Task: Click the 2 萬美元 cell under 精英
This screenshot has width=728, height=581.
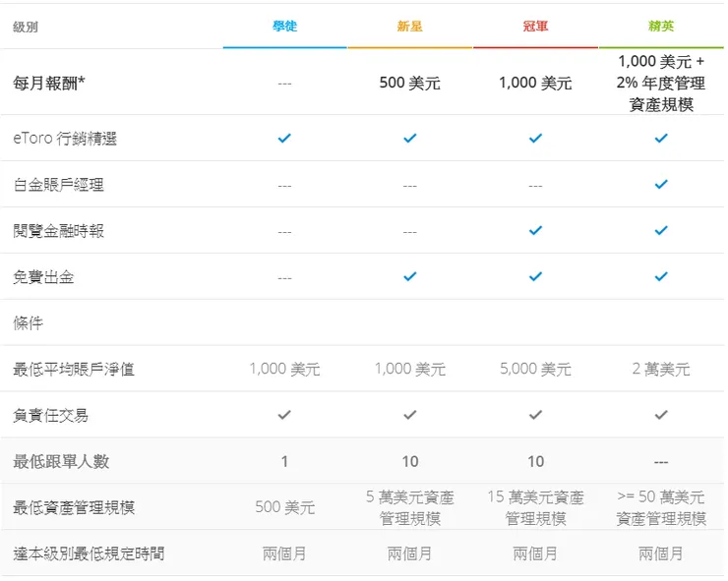Action: point(661,369)
